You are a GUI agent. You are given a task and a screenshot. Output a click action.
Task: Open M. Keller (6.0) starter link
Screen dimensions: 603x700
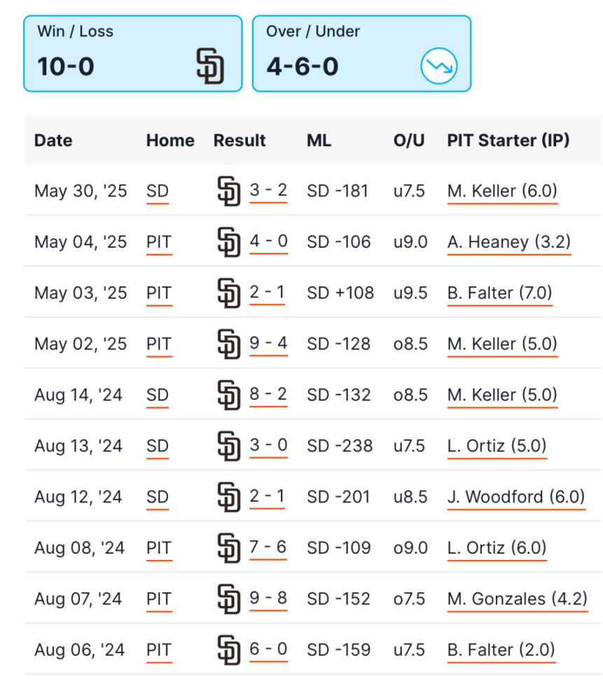503,191
